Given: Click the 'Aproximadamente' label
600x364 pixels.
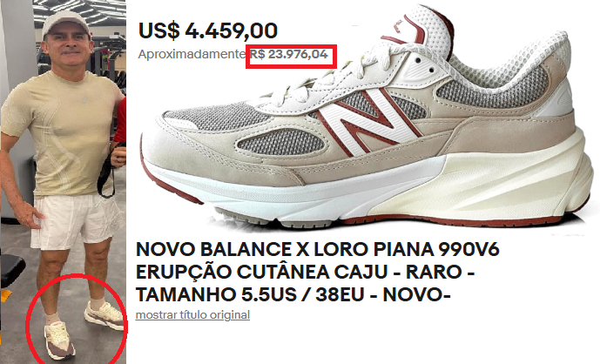Looking at the screenshot, I should (193, 54).
